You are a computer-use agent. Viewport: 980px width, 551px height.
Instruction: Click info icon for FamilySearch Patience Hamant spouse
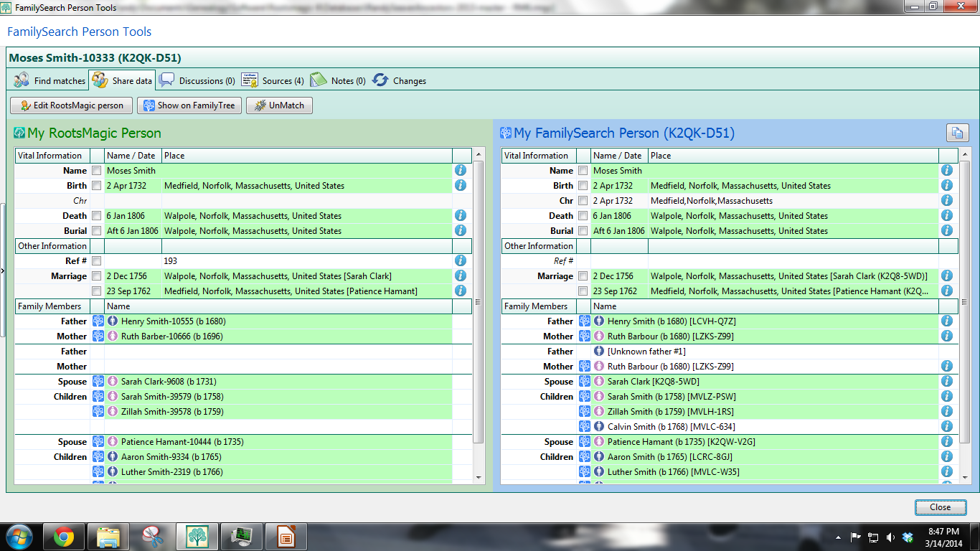tap(947, 442)
